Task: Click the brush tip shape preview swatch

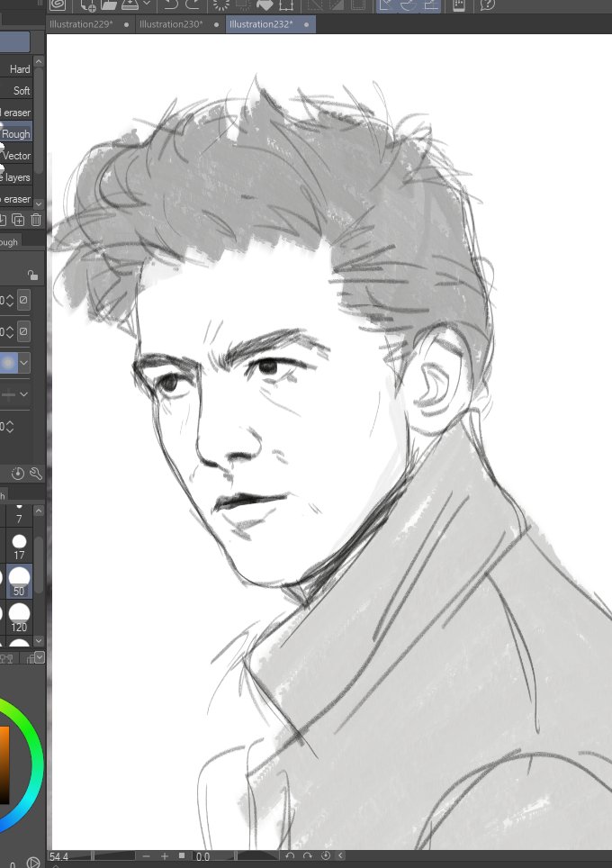Action: click(8, 363)
